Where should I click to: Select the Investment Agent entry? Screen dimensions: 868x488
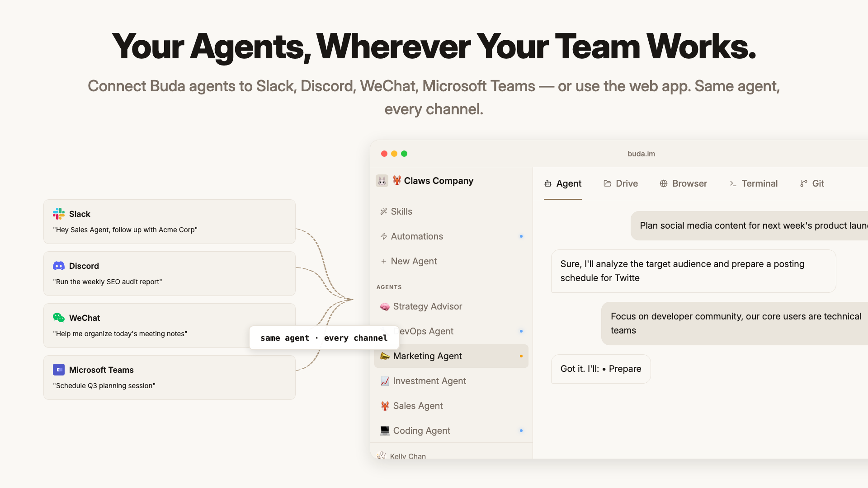click(429, 381)
